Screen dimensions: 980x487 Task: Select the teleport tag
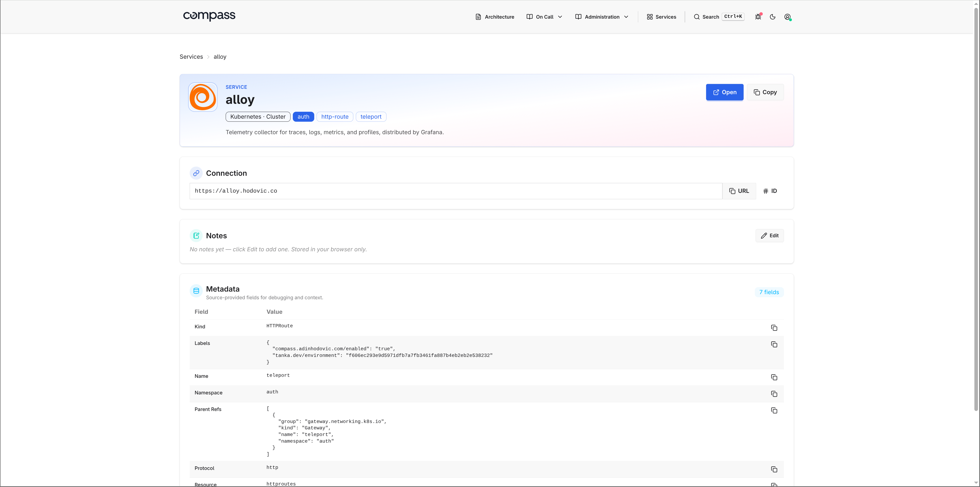coord(371,117)
